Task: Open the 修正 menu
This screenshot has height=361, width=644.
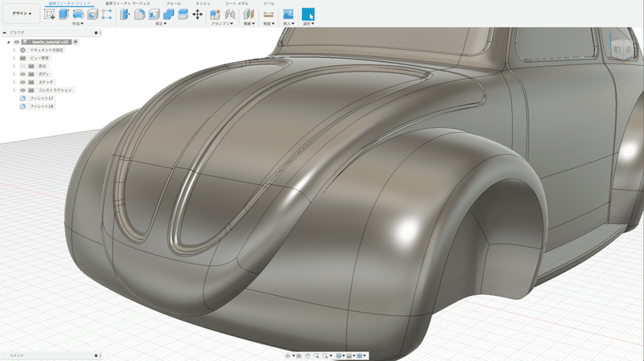Action: pos(160,23)
